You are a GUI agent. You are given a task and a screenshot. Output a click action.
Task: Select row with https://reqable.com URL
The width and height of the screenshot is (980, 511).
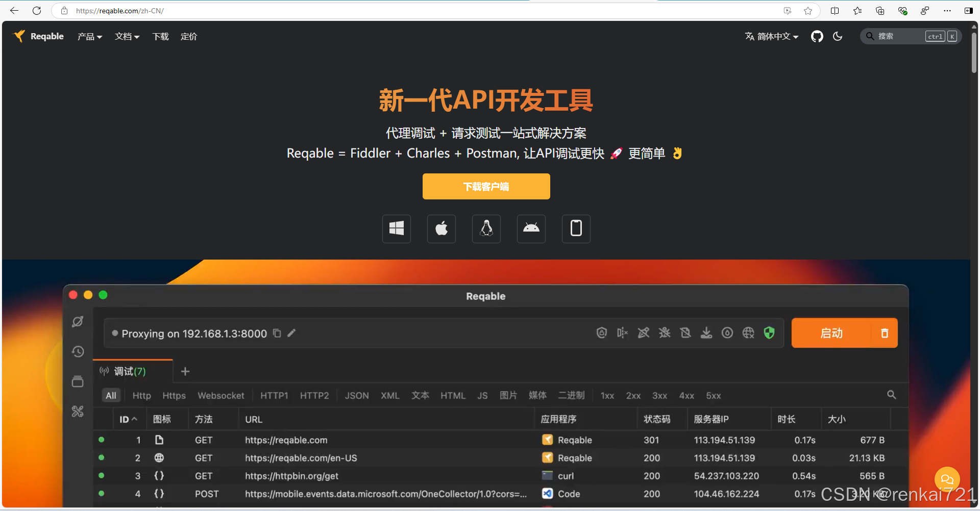[x=500, y=440]
